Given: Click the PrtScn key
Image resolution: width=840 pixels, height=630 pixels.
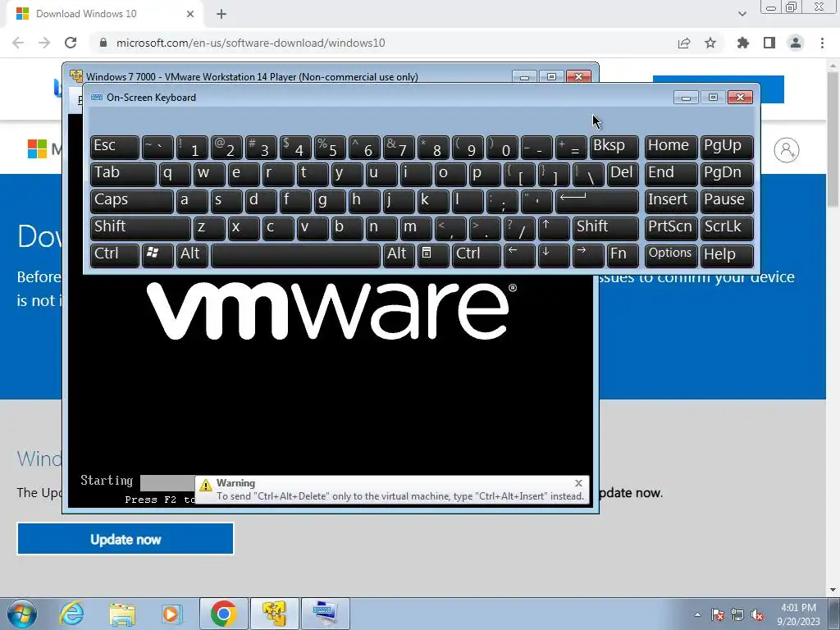Looking at the screenshot, I should (671, 228).
